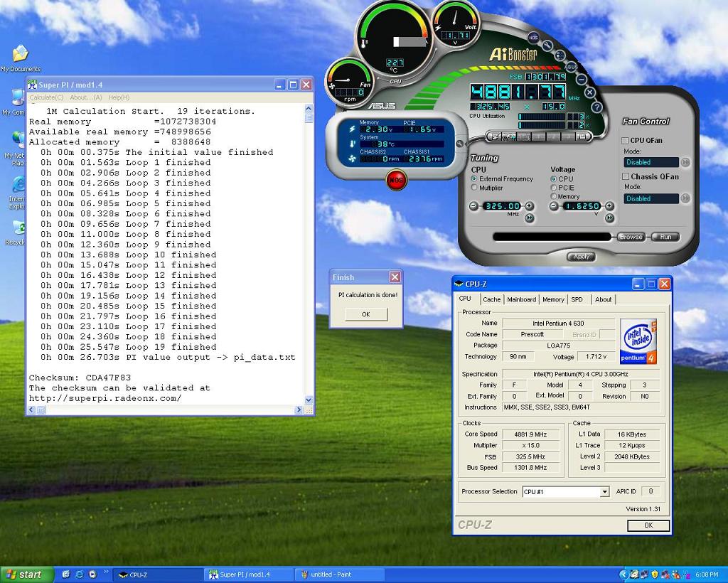The width and height of the screenshot is (728, 583).
Task: Click the Apply button in AI Booster
Action: 582,257
